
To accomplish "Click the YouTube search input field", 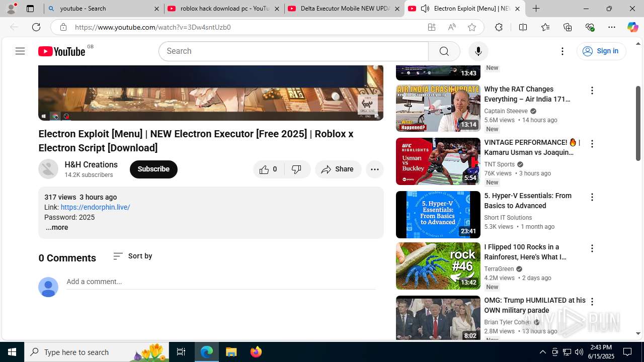I will [294, 51].
